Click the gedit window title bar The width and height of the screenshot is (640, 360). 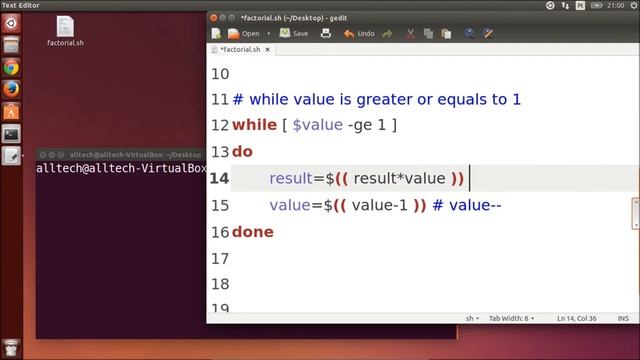(423, 18)
